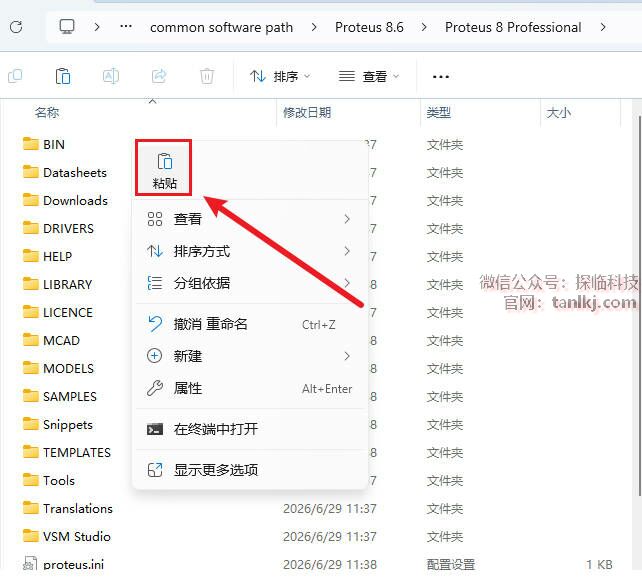Click the refresh icon in address bar
Image resolution: width=642 pixels, height=577 pixels.
16,27
